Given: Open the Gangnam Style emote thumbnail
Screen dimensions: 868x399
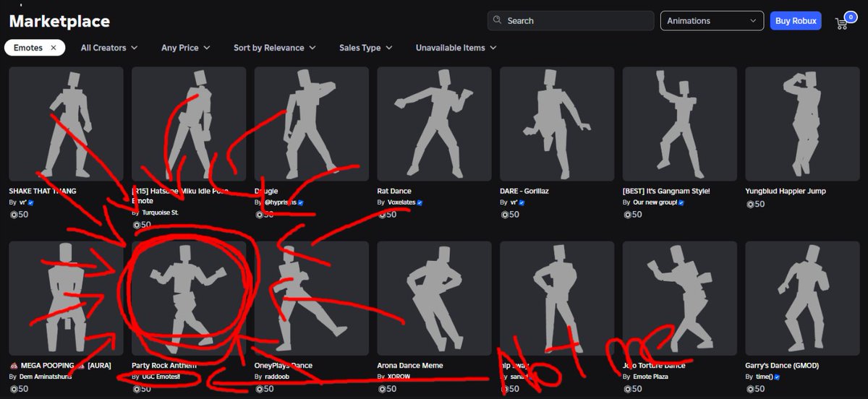Looking at the screenshot, I should (680, 124).
